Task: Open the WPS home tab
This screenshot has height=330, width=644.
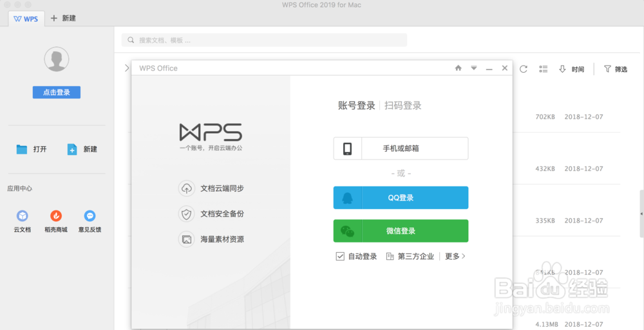Action: pyautogui.click(x=26, y=19)
